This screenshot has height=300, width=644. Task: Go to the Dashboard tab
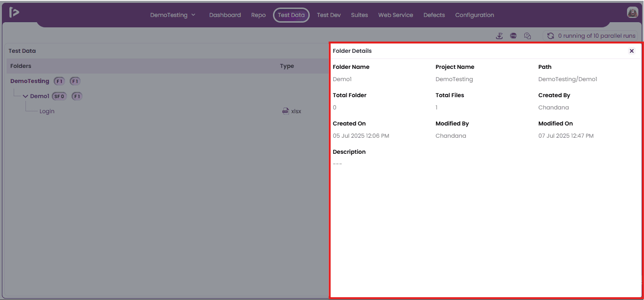pyautogui.click(x=225, y=15)
